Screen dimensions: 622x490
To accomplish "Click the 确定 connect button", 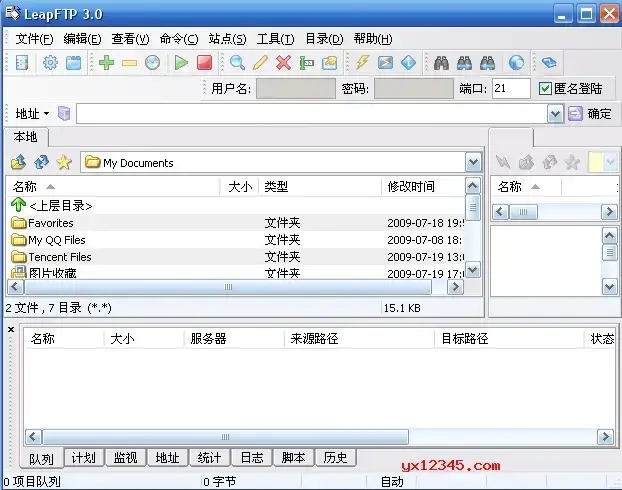I will pyautogui.click(x=590, y=114).
